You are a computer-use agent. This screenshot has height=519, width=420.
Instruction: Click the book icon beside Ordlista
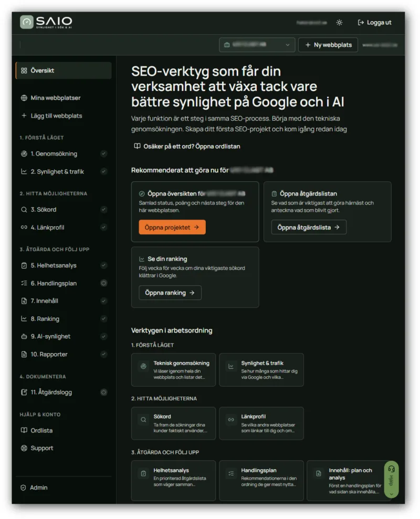tap(24, 430)
